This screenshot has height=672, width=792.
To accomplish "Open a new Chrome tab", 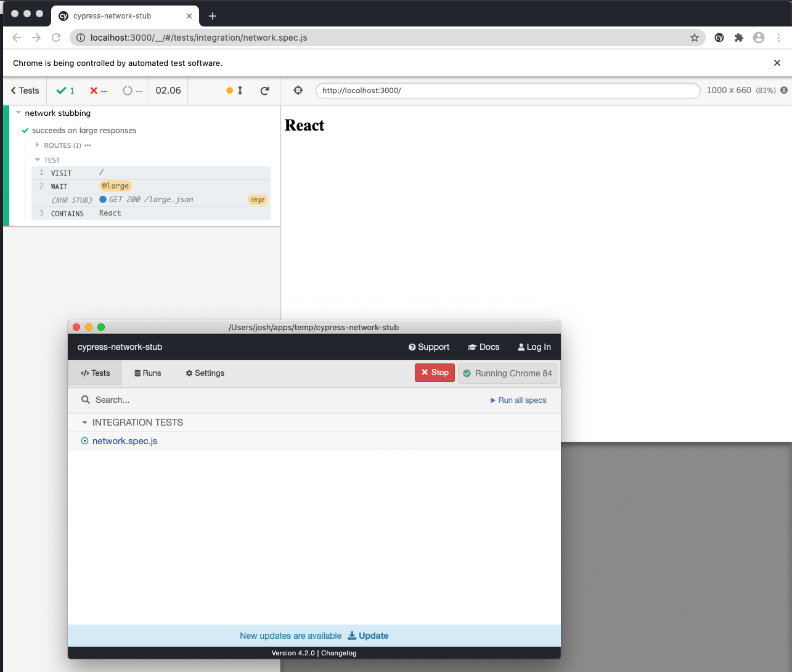I will [x=213, y=16].
